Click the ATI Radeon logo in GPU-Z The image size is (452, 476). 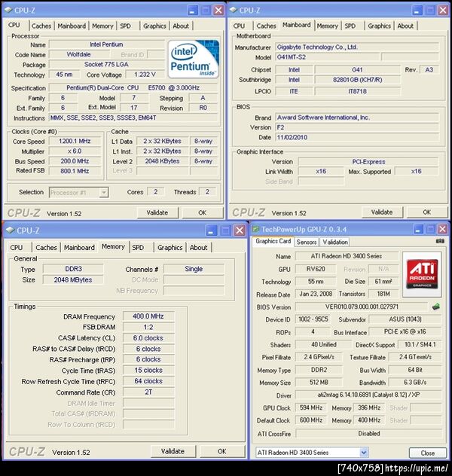[422, 274]
